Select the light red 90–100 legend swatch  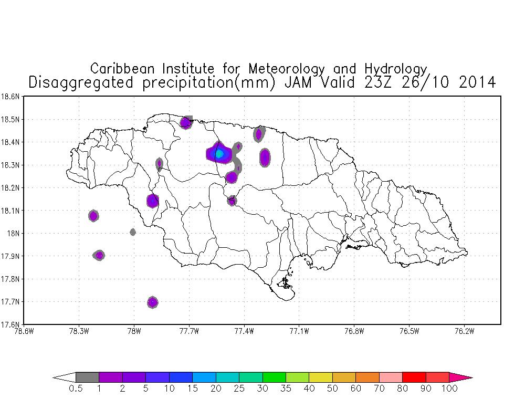click(x=437, y=377)
